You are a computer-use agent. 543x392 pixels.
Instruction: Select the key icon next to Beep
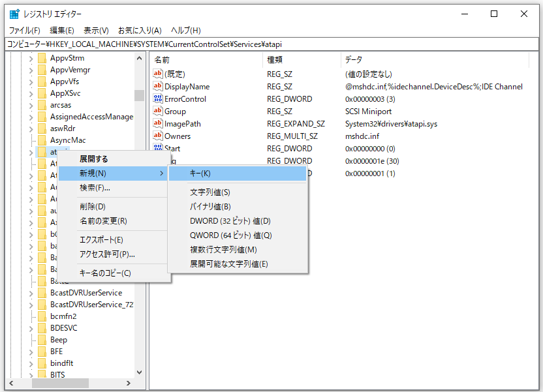(x=40, y=339)
